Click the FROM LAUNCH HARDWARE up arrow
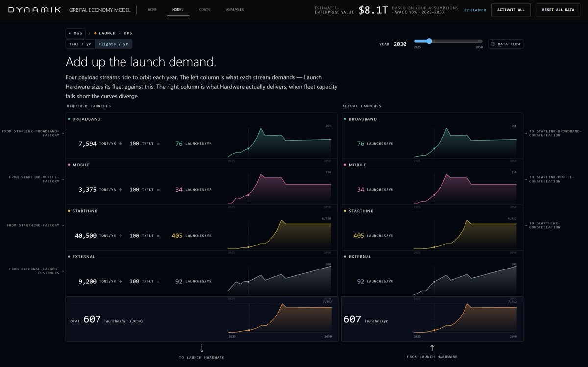The width and height of the screenshot is (588, 367). coord(432,348)
